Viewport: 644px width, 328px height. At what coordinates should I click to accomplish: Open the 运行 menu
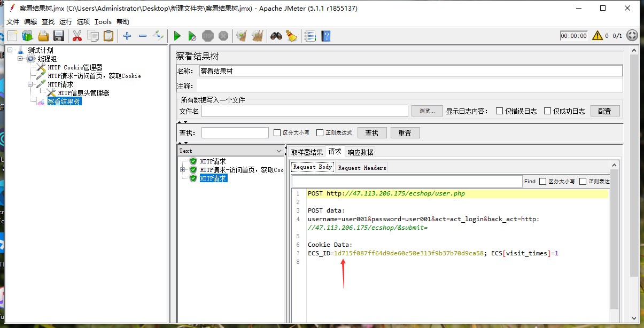click(66, 21)
